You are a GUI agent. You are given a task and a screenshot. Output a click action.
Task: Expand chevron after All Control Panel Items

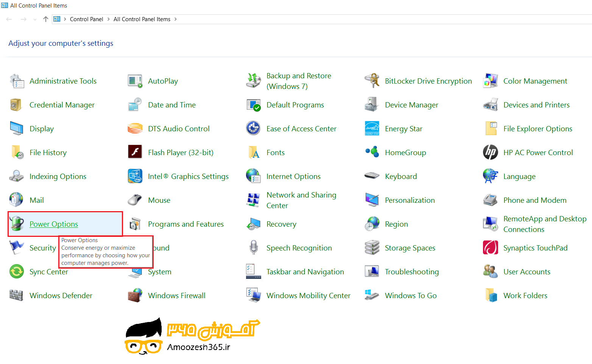click(x=176, y=19)
